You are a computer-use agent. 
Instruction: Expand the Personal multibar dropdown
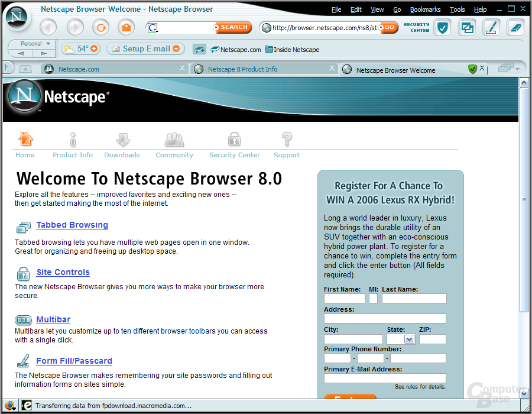point(48,43)
